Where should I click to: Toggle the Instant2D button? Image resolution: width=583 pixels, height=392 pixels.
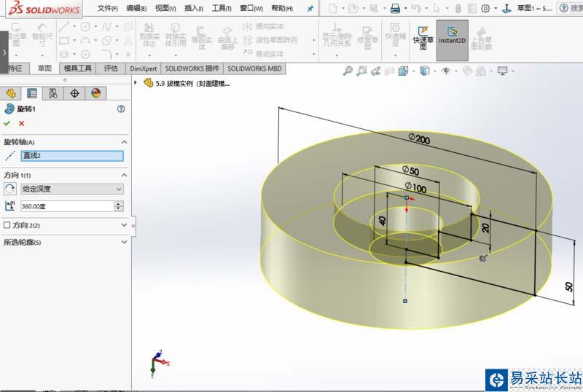pyautogui.click(x=452, y=40)
